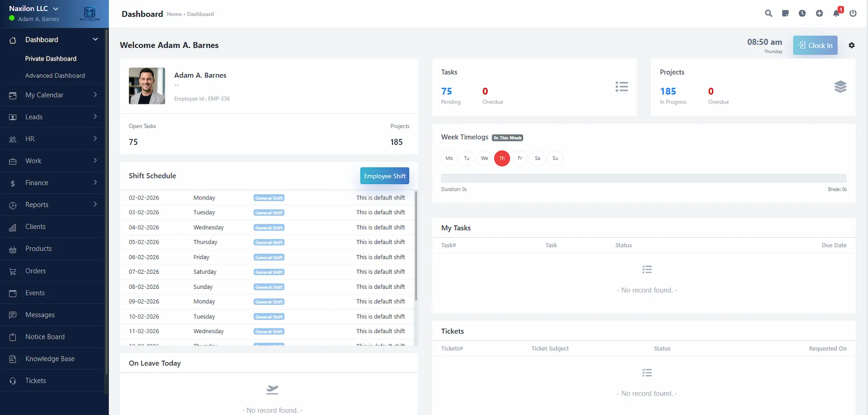
Task: Open Knowledge Base in sidebar
Action: click(50, 359)
